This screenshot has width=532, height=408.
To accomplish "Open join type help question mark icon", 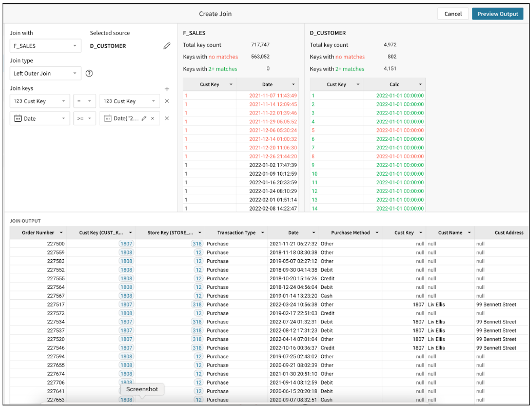I will point(89,73).
